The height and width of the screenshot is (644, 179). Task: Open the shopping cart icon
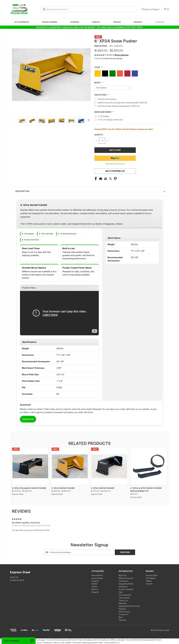click(x=165, y=9)
